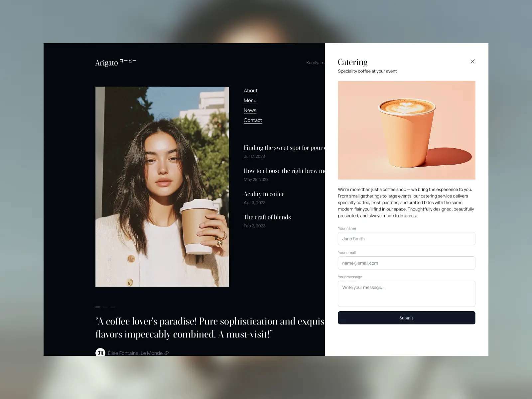The height and width of the screenshot is (399, 532).
Task: Go to the Menu navigation link
Action: click(250, 101)
